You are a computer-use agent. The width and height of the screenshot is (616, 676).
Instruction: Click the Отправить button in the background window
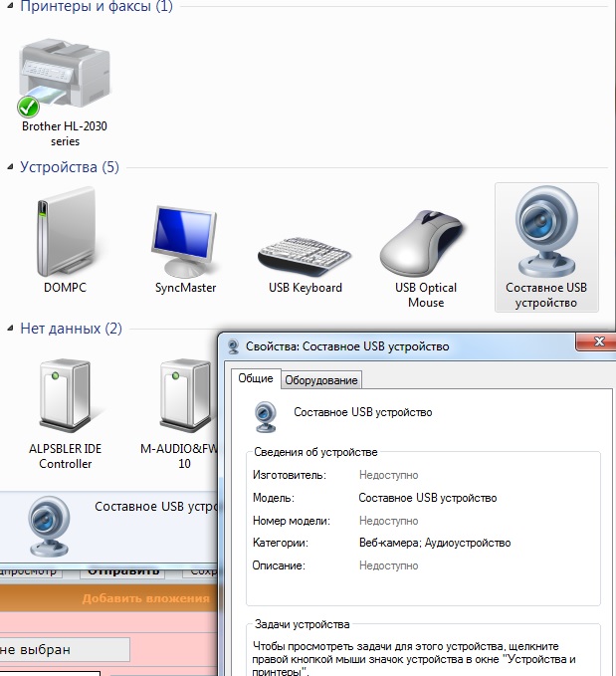(x=123, y=571)
